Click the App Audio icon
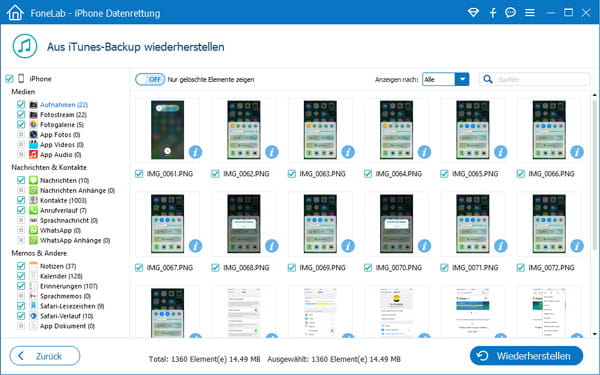The height and width of the screenshot is (375, 600). 33,155
